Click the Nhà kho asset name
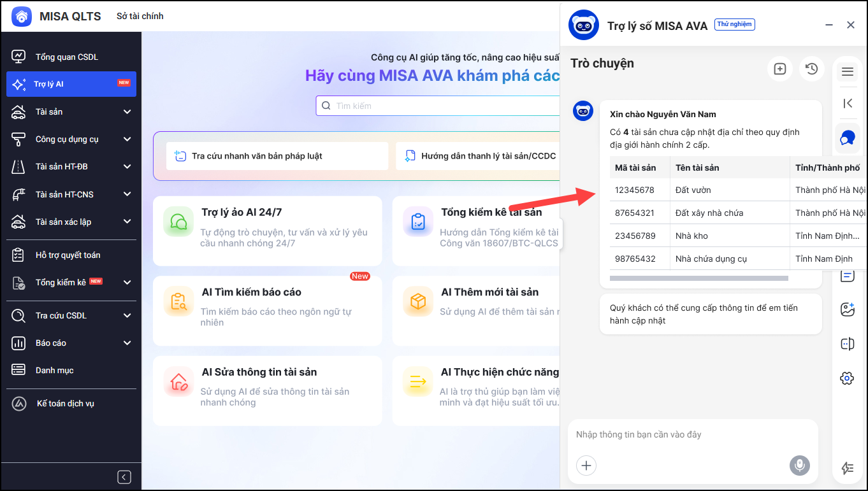868x491 pixels. coord(691,236)
